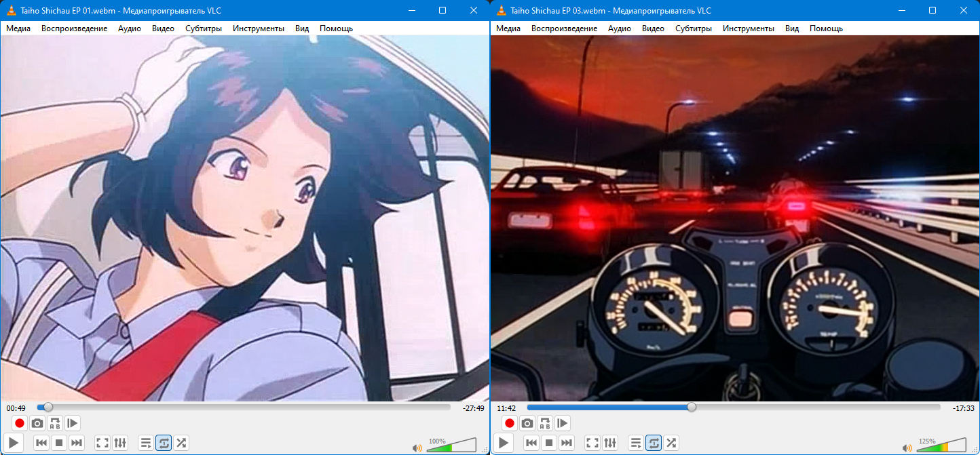Screen dimensions: 980x455
Task: Toggle remaining time -27:49 in EP 01
Action: (x=473, y=408)
